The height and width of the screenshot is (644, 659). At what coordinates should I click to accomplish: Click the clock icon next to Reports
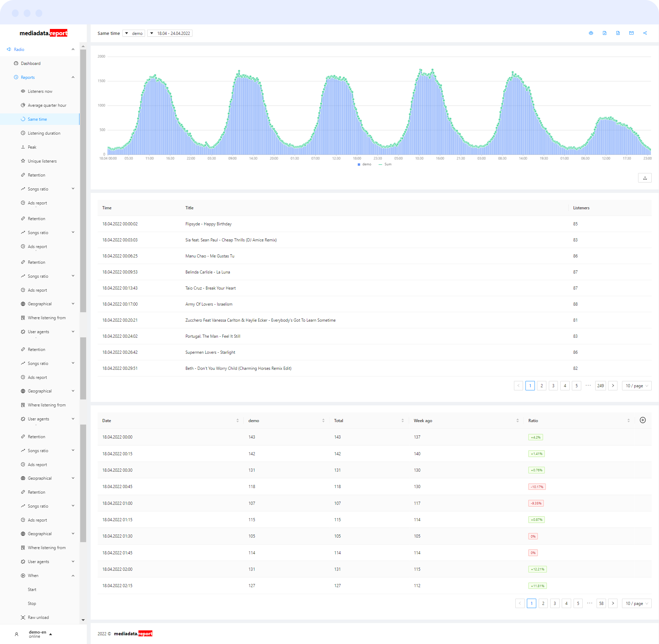click(x=16, y=77)
